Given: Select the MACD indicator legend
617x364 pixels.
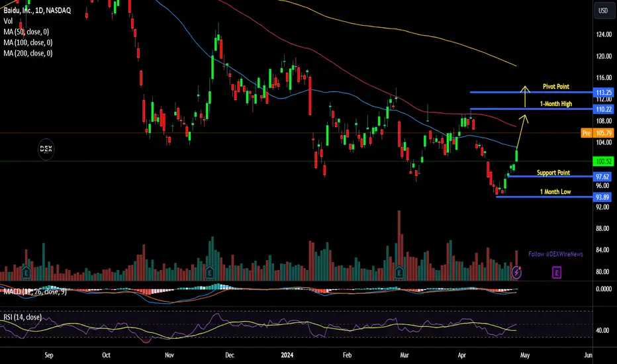Looking at the screenshot, I should pyautogui.click(x=35, y=292).
